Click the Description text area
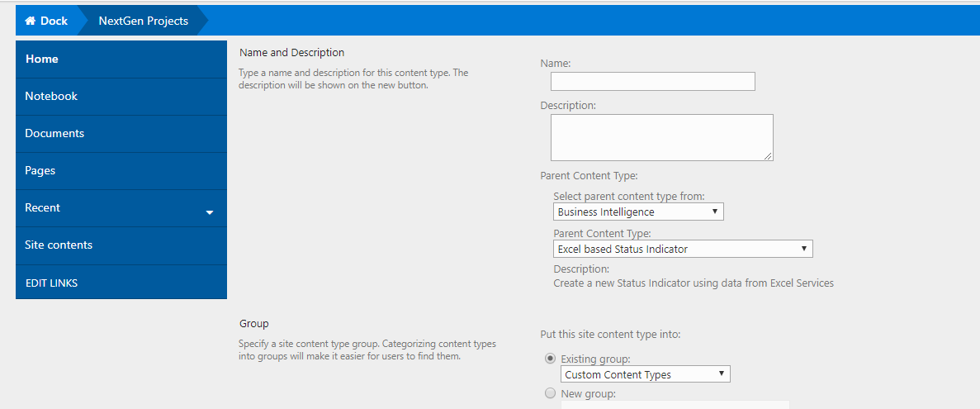Image resolution: width=980 pixels, height=409 pixels. (662, 138)
